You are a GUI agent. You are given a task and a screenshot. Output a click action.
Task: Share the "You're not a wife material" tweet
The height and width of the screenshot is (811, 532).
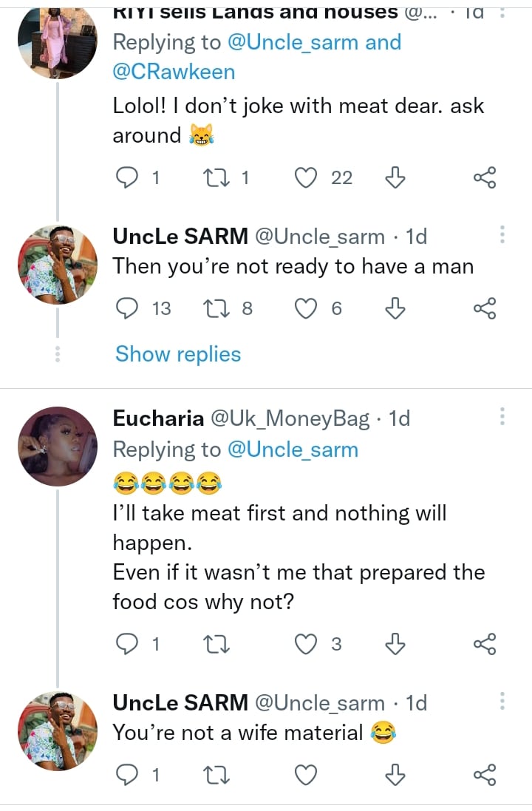(485, 775)
